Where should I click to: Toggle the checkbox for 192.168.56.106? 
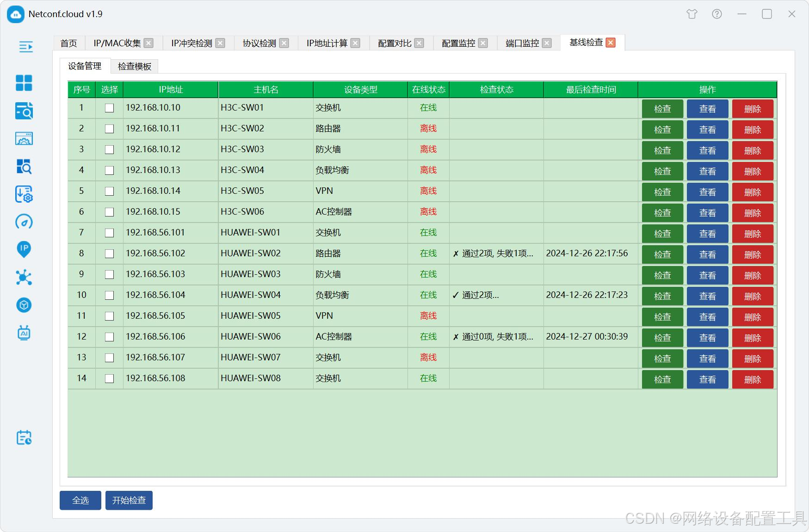point(109,337)
